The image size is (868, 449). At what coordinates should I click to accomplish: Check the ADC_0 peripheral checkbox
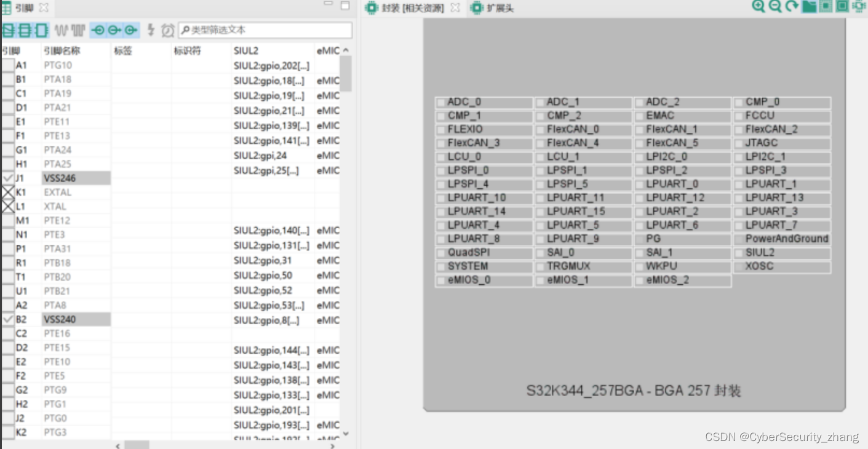point(440,102)
